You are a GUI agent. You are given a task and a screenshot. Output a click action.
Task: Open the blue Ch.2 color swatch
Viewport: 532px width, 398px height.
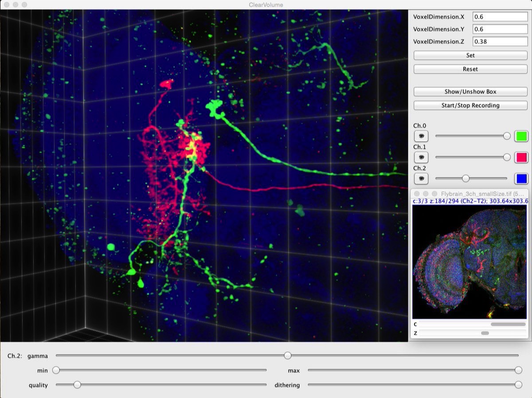(x=521, y=179)
